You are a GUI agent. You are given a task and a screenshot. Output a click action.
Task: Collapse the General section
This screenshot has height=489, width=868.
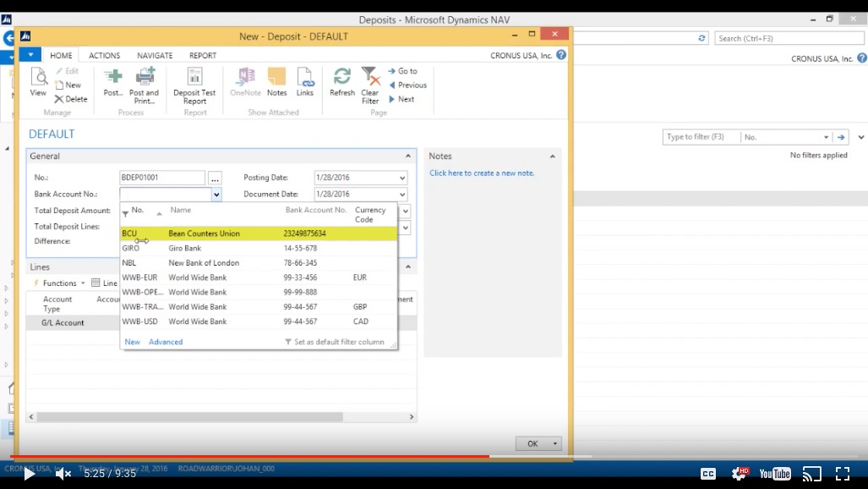pos(408,157)
